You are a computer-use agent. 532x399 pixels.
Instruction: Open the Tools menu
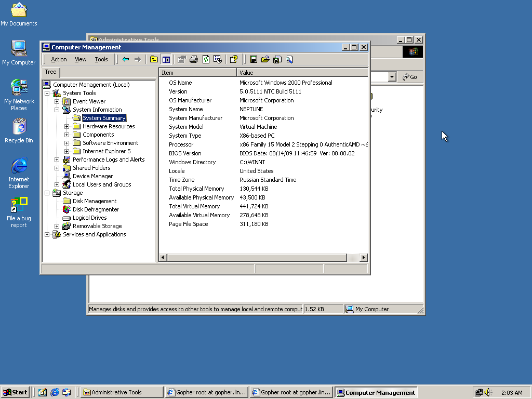[x=101, y=59]
